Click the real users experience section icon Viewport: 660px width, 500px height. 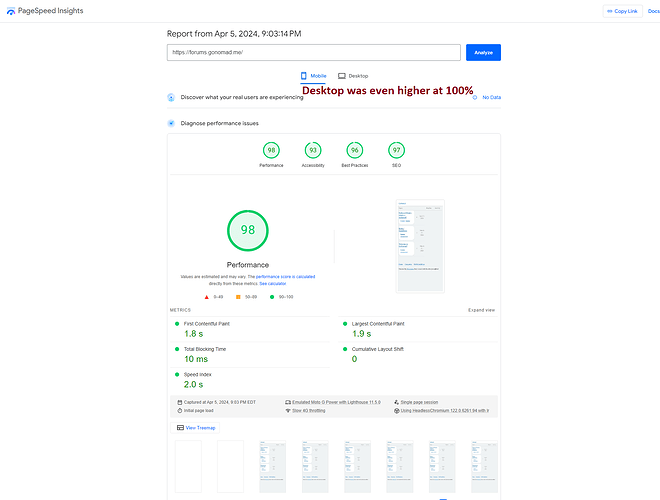pyautogui.click(x=171, y=97)
